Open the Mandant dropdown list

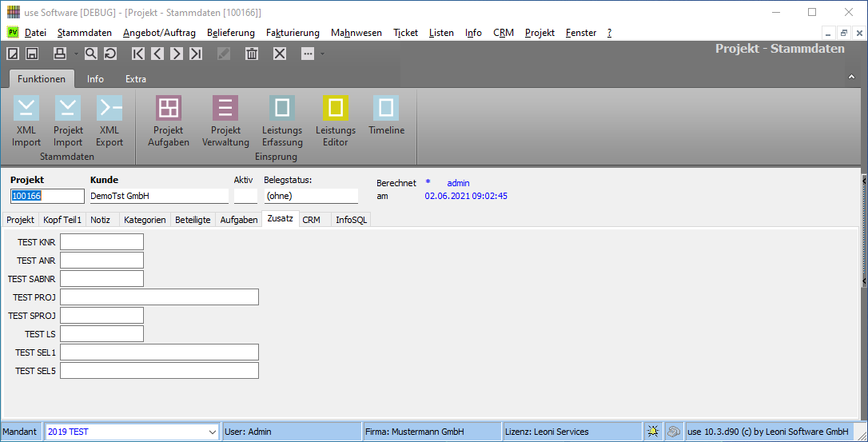point(212,432)
